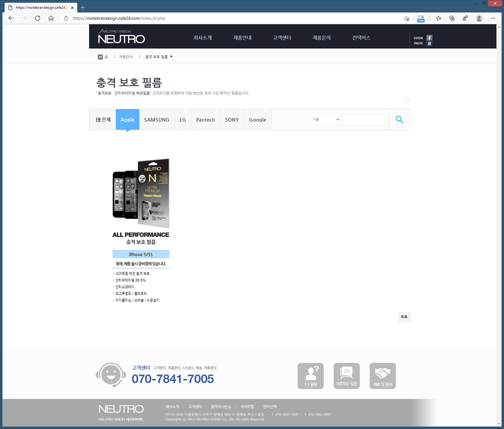504x429 pixels.
Task: Click the frequently asked questions icon
Action: (x=346, y=376)
